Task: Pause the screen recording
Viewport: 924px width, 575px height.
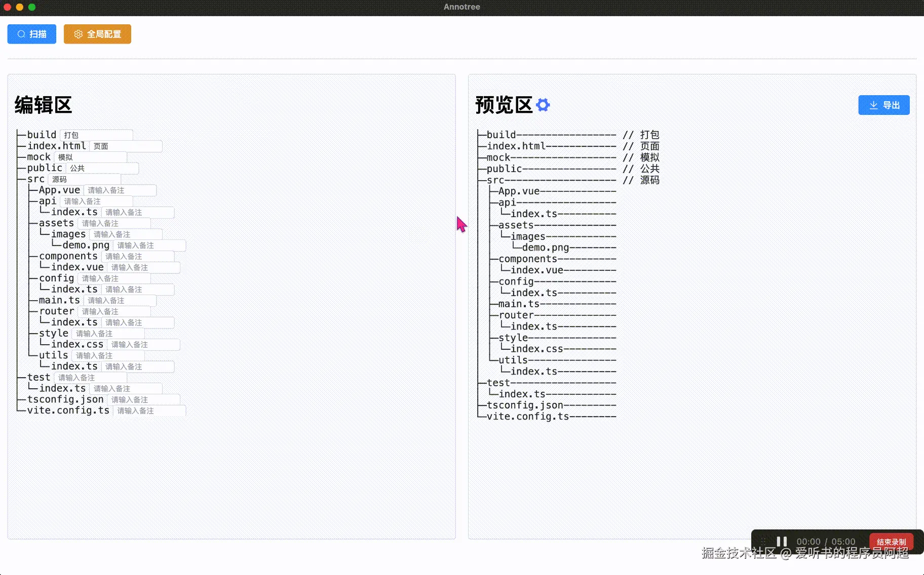Action: point(782,542)
